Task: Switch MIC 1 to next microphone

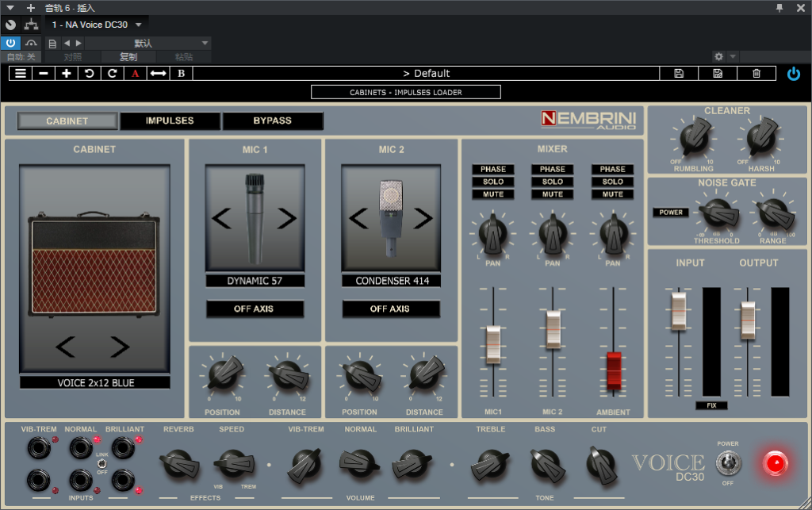Action: pos(287,218)
